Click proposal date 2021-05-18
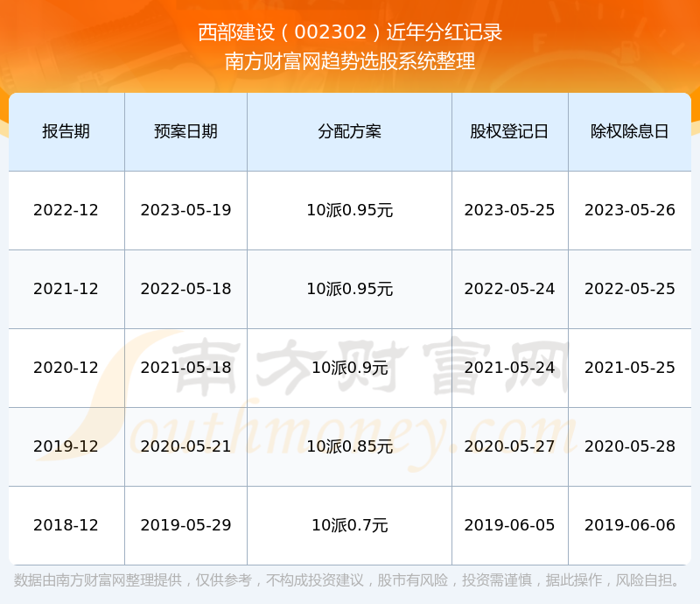 (185, 368)
